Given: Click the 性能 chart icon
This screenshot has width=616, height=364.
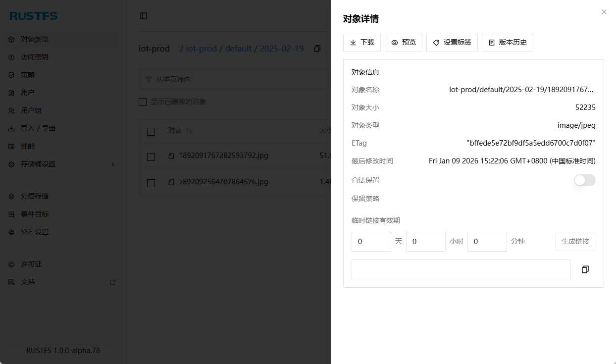Looking at the screenshot, I should point(11,146).
